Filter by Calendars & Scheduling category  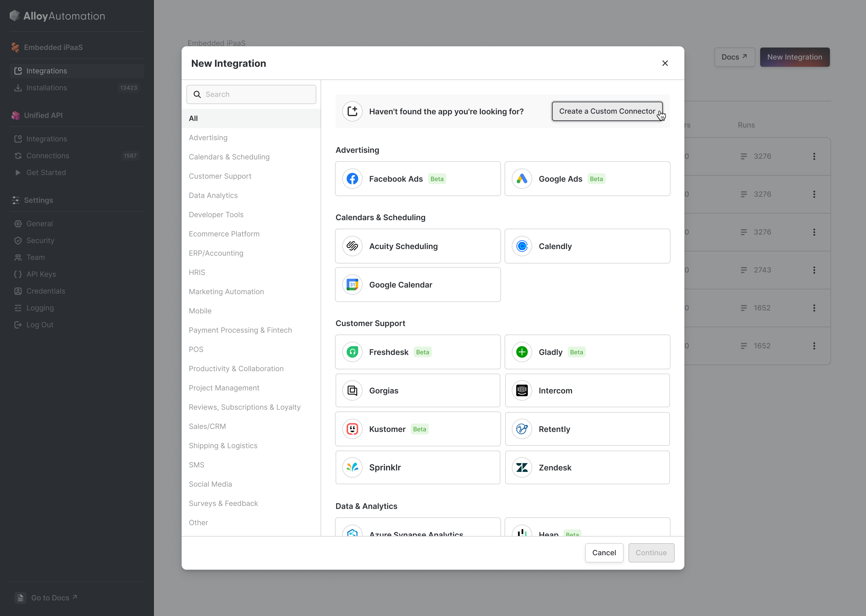point(251,157)
